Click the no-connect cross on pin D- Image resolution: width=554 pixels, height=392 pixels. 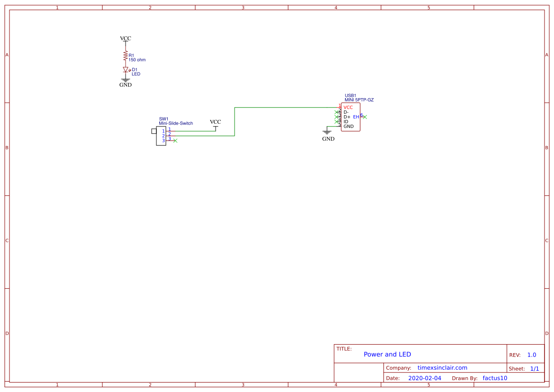pos(336,112)
